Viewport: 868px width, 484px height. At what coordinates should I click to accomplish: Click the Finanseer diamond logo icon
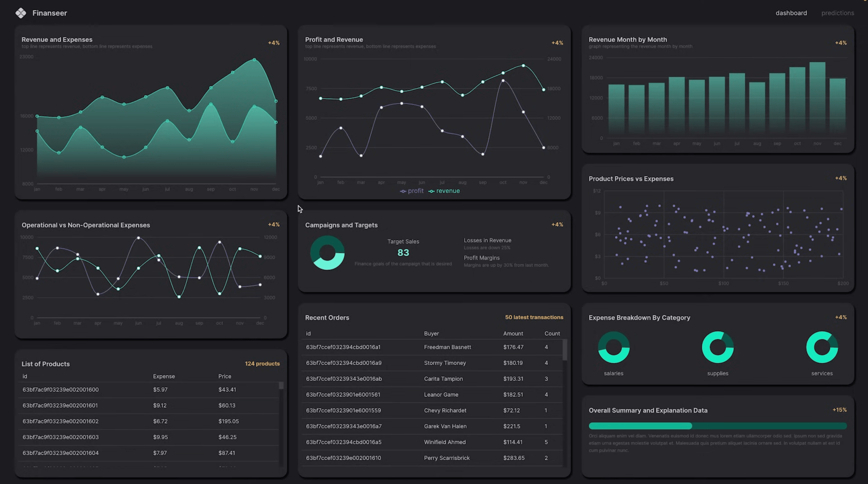coord(21,13)
